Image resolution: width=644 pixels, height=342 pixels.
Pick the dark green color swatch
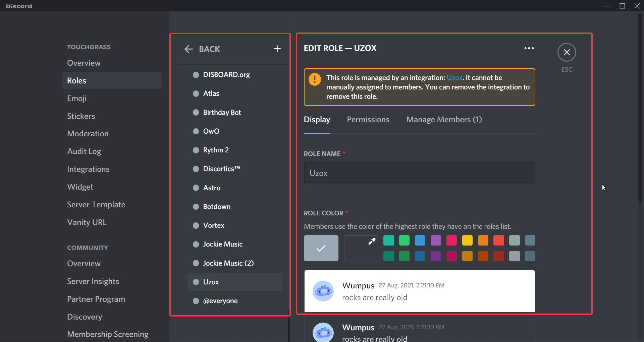(405, 256)
